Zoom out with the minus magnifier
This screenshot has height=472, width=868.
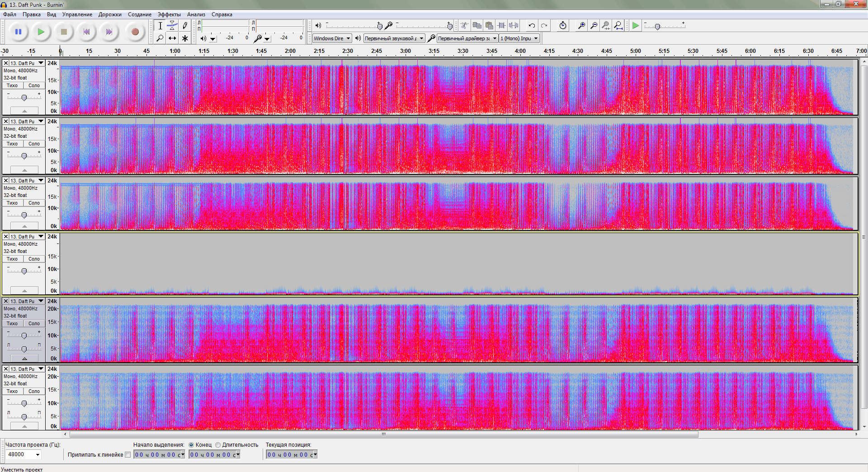point(594,26)
